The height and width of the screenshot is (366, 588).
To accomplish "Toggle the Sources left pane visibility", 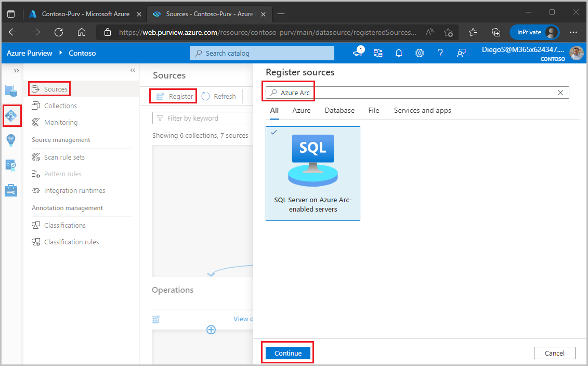I will 133,70.
